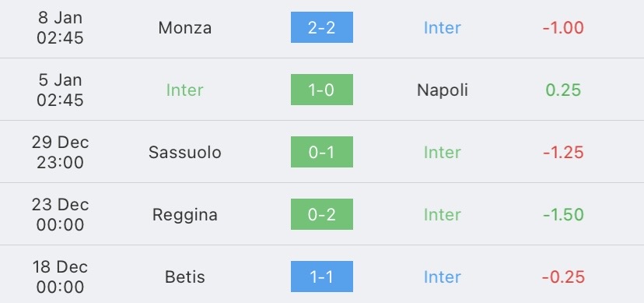The width and height of the screenshot is (644, 303).
Task: Open the Sassuolo team name
Action: [185, 152]
